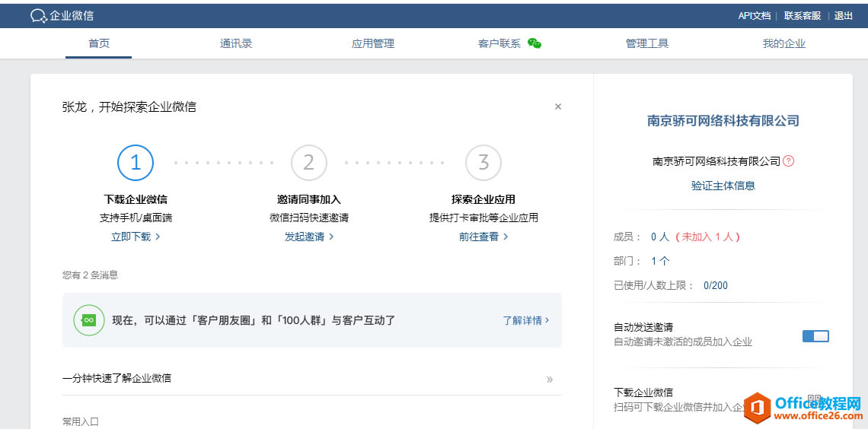Viewport: 868px width, 429px height.
Task: Click the 下载企业微信 step heading
Action: [x=136, y=199]
